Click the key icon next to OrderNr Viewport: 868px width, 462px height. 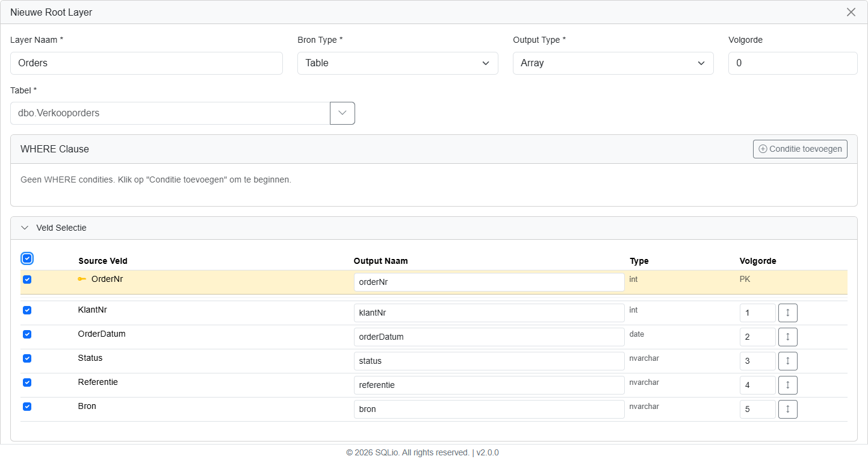click(x=82, y=279)
